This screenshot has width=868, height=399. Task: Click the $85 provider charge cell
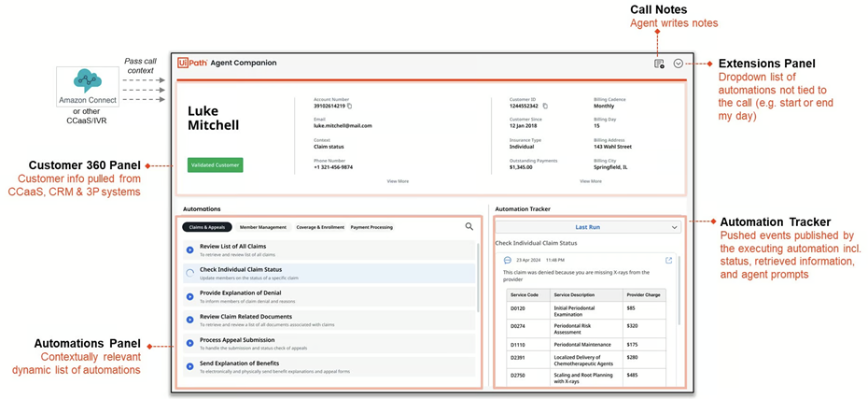[643, 309]
